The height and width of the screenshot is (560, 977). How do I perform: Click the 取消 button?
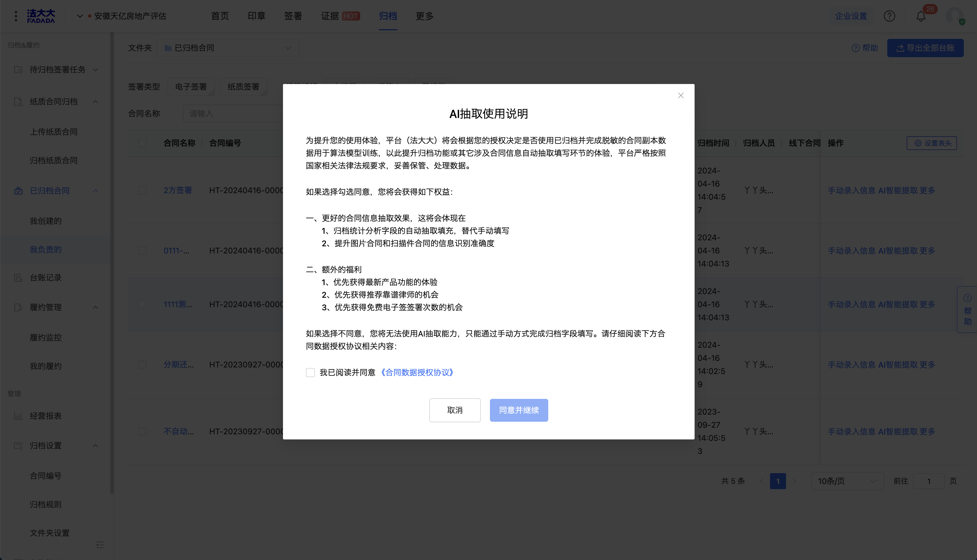point(454,410)
